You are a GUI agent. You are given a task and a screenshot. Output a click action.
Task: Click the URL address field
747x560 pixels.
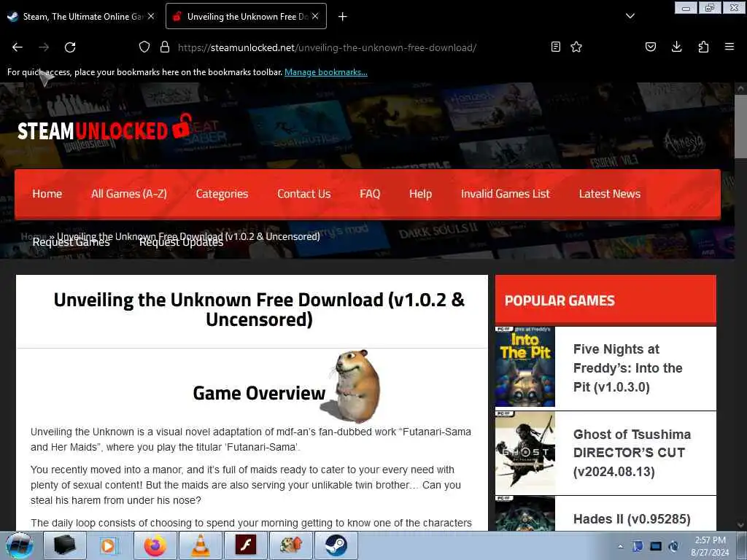click(x=327, y=47)
